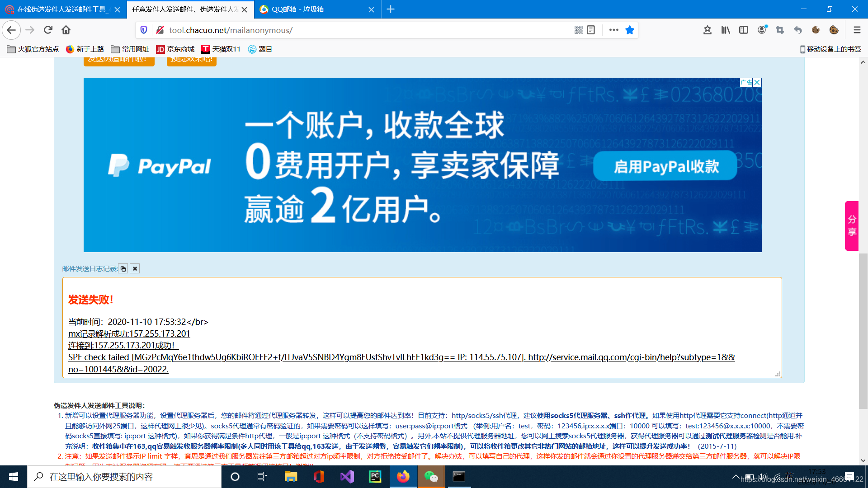The height and width of the screenshot is (488, 868).
Task: Open the tracking protection shield icon
Action: click(x=144, y=30)
